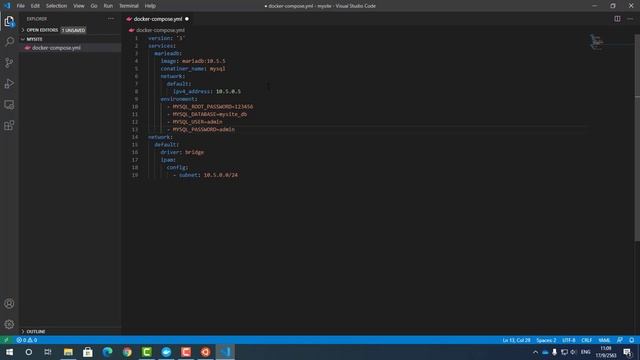This screenshot has height=360, width=640.
Task: Click the '1 UNSAVED' badge
Action: point(73,30)
